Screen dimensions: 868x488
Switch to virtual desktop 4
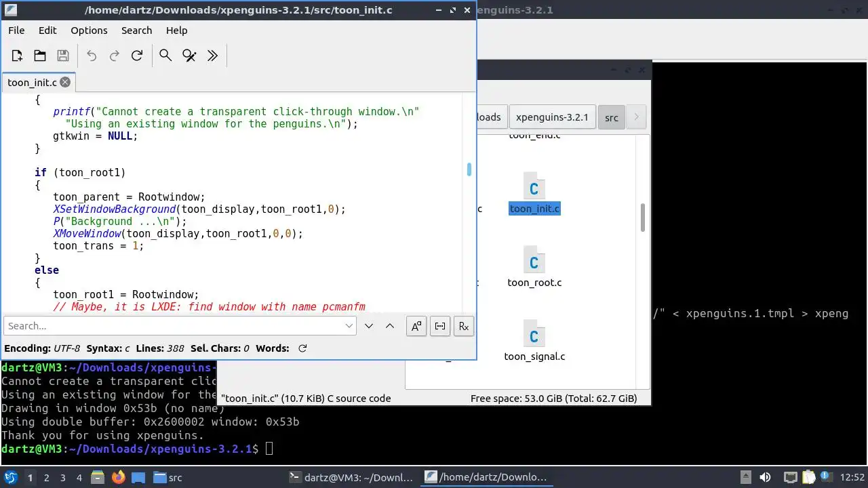click(79, 478)
